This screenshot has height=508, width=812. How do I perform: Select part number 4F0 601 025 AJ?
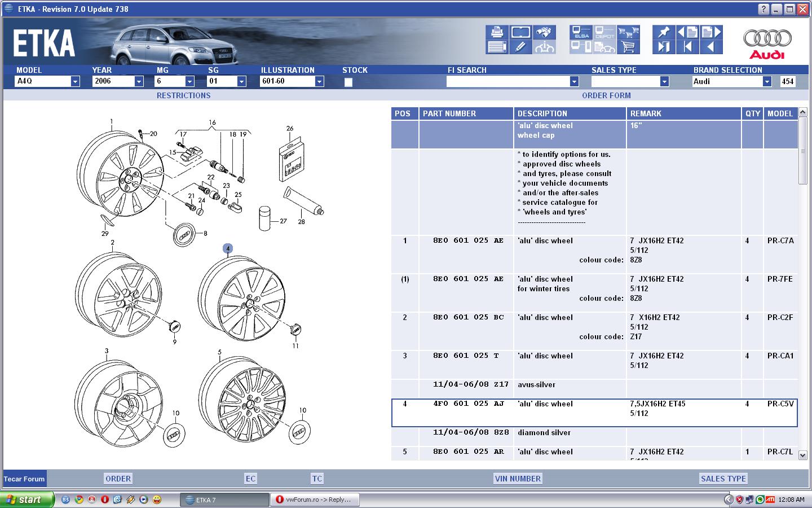point(468,404)
